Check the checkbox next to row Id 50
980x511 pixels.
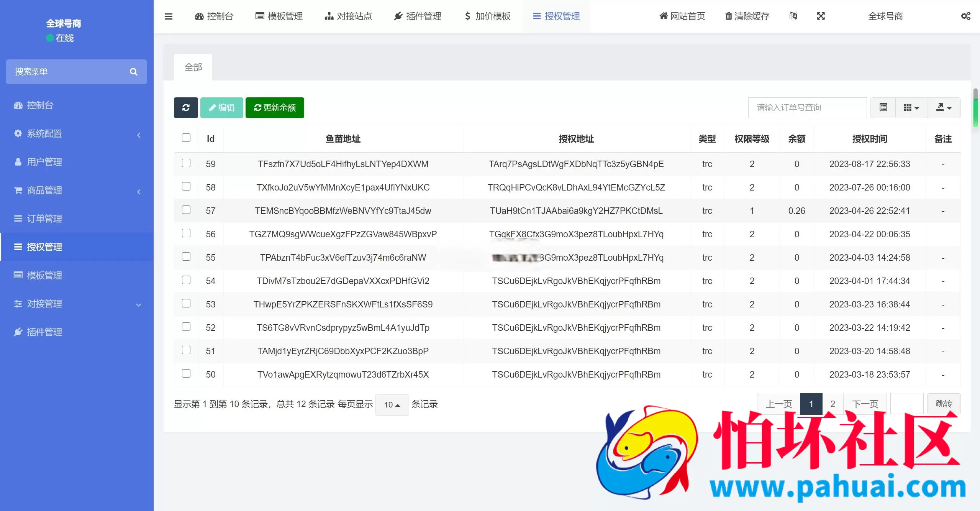coord(186,373)
